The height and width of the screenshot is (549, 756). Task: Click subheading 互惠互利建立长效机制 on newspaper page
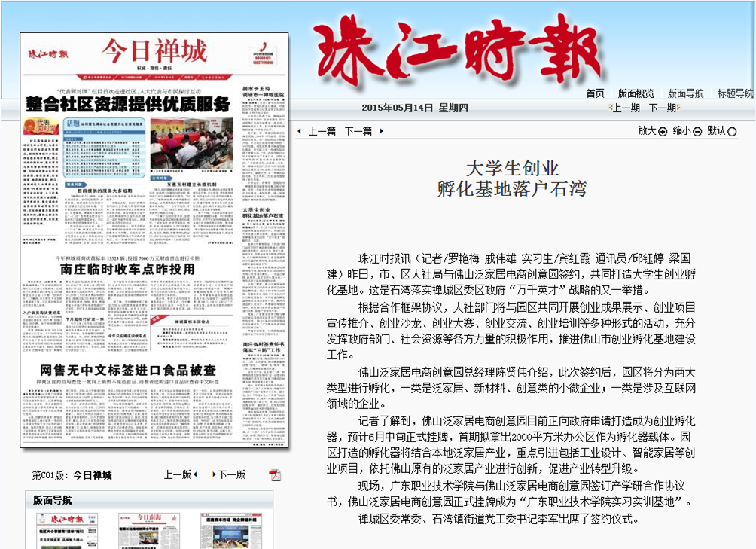point(191,184)
